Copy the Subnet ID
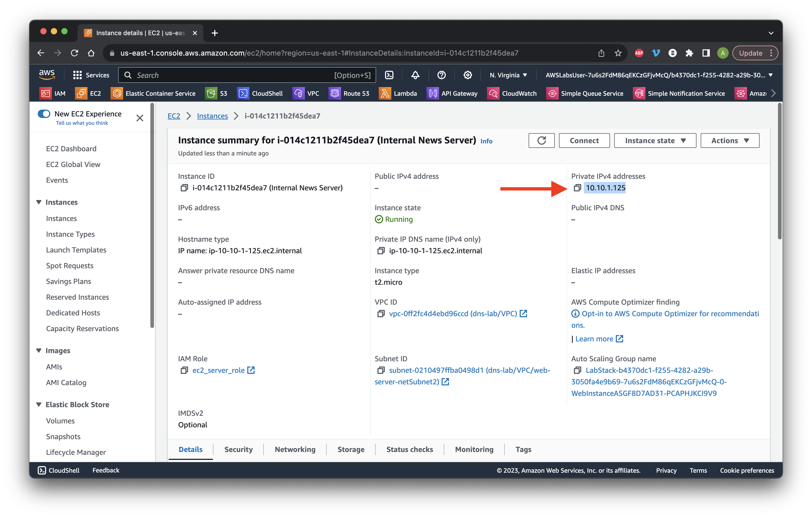Viewport: 812px width, 517px height. [x=381, y=370]
